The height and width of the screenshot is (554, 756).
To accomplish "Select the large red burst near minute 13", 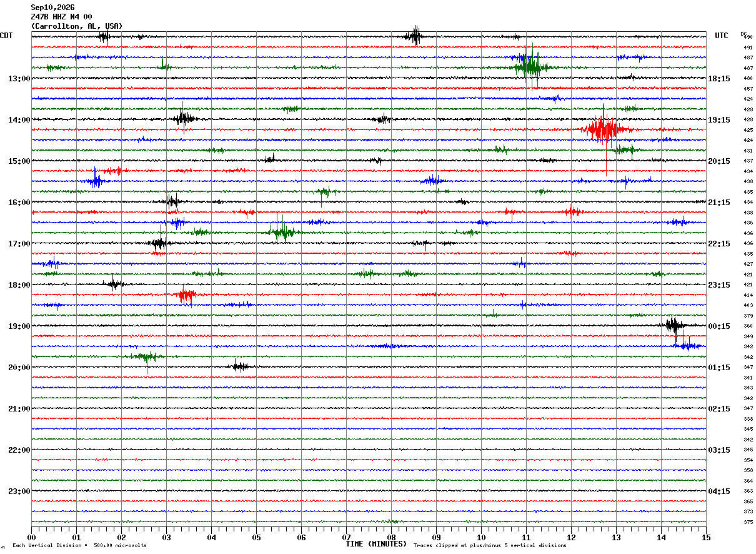I will 602,130.
